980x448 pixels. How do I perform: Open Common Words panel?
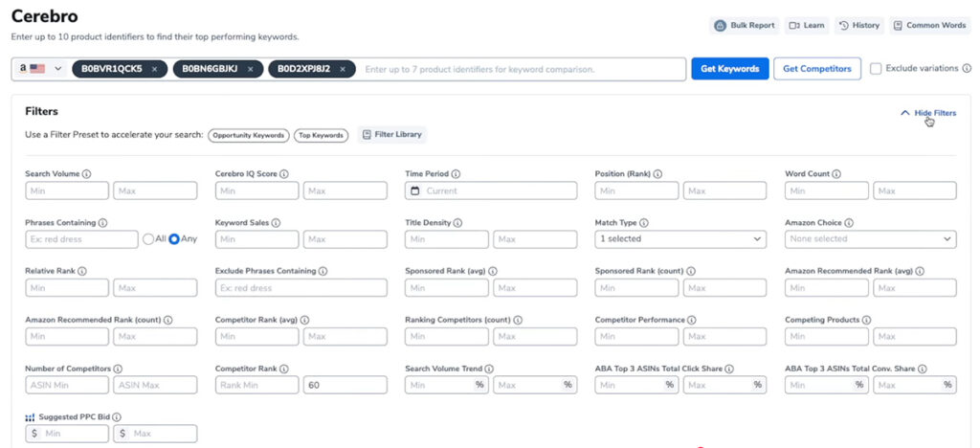[x=929, y=26]
